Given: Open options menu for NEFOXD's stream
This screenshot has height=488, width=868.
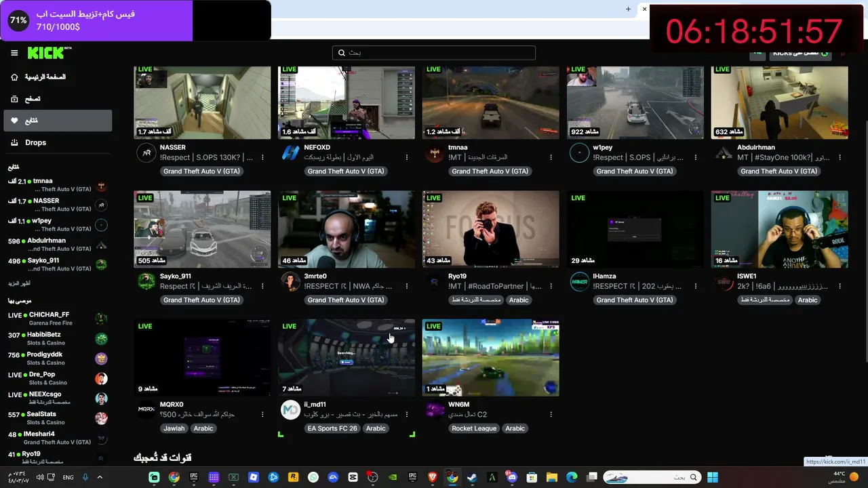Looking at the screenshot, I should pos(407,157).
